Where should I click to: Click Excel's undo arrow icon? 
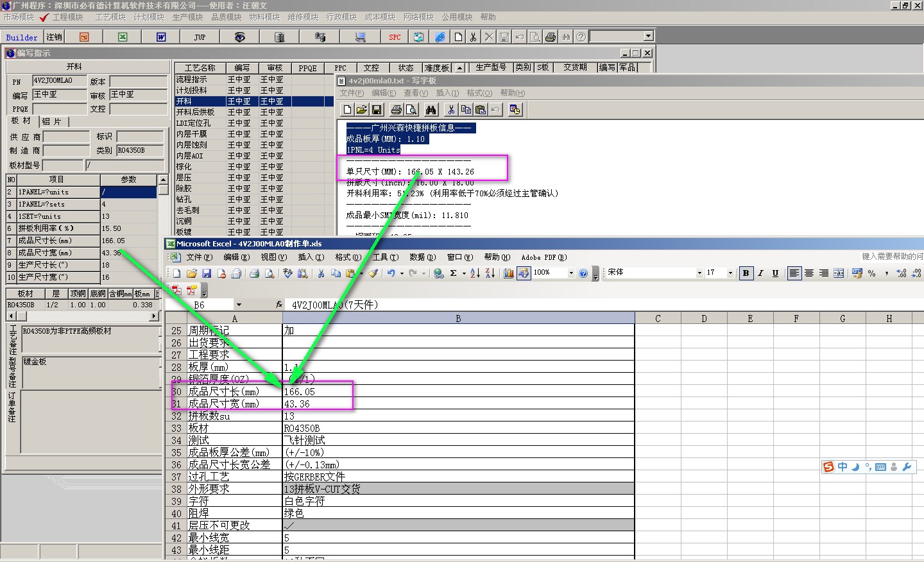click(391, 273)
